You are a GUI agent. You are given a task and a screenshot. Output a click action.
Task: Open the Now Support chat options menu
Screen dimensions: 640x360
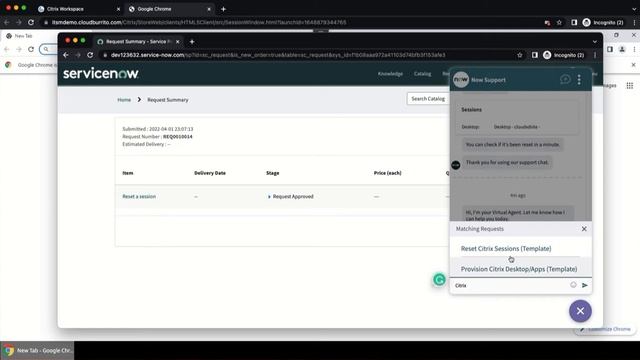coord(579,80)
